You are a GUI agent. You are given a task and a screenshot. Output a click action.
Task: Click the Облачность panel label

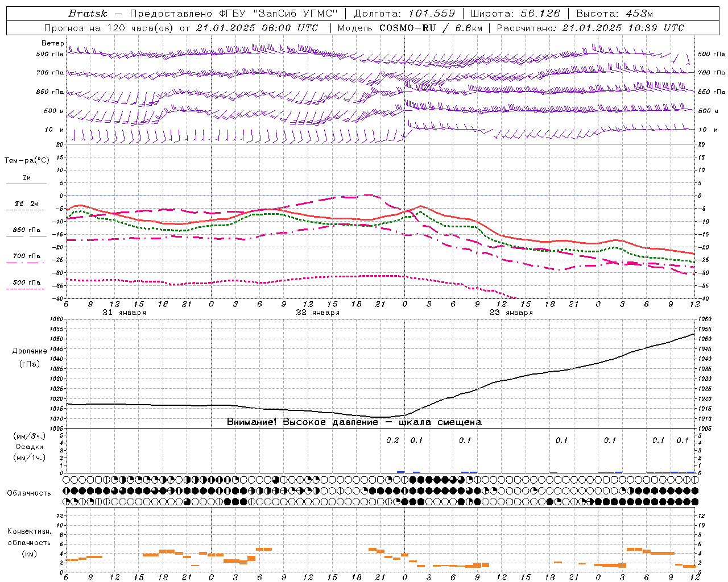[29, 493]
